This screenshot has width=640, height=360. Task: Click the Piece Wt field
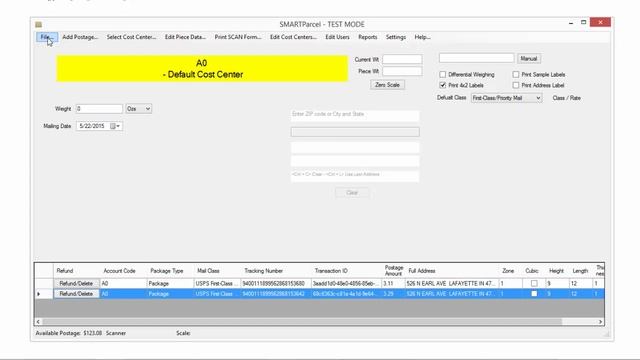[402, 71]
